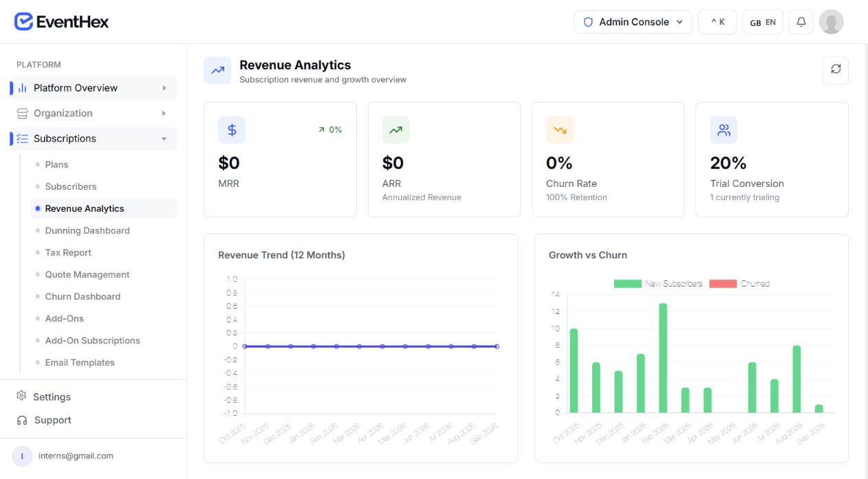The height and width of the screenshot is (479, 868).
Task: Click the Oct 2025 point on Revenue Trend
Action: (245, 346)
